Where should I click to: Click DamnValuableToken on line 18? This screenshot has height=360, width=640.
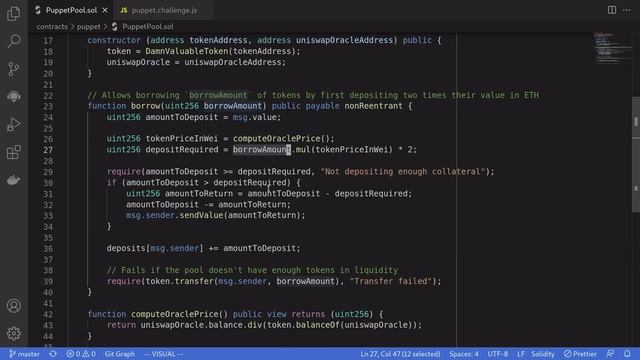pos(186,51)
